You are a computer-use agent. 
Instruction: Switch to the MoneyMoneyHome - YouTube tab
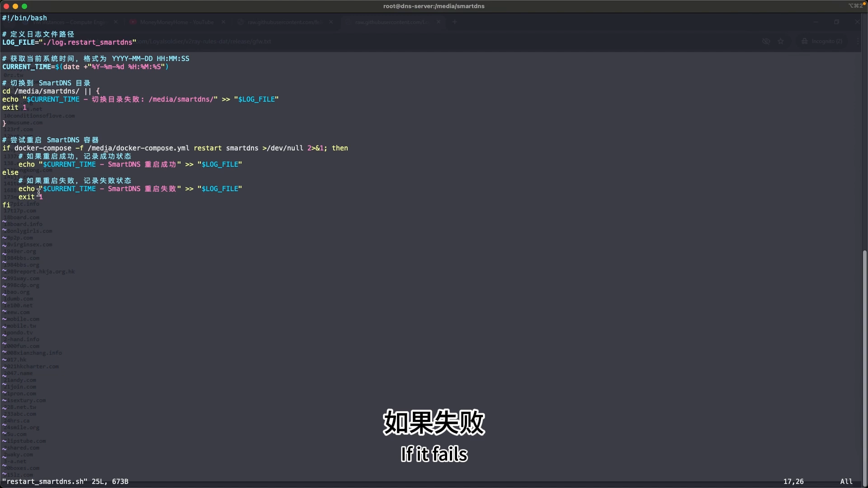pos(177,22)
